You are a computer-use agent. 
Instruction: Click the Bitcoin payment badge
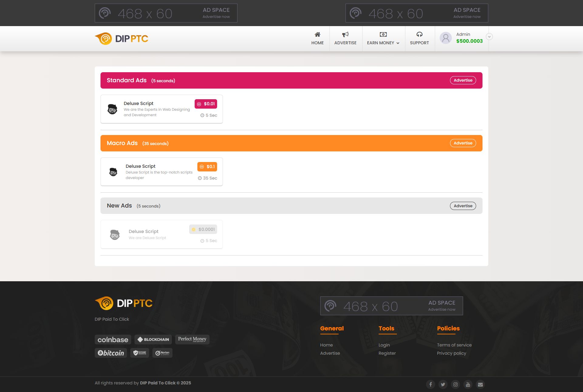tap(111, 353)
